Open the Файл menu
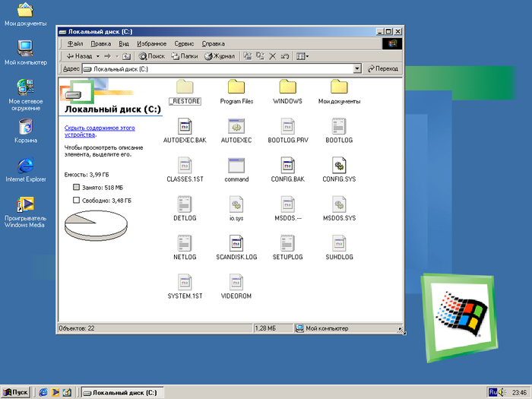Viewport: 532px width, 399px height. [x=74, y=43]
